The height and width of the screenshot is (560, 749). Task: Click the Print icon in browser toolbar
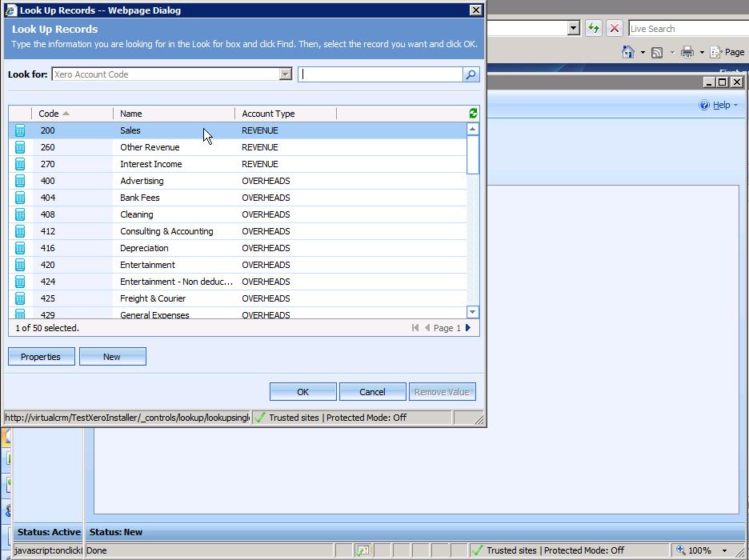pyautogui.click(x=687, y=51)
